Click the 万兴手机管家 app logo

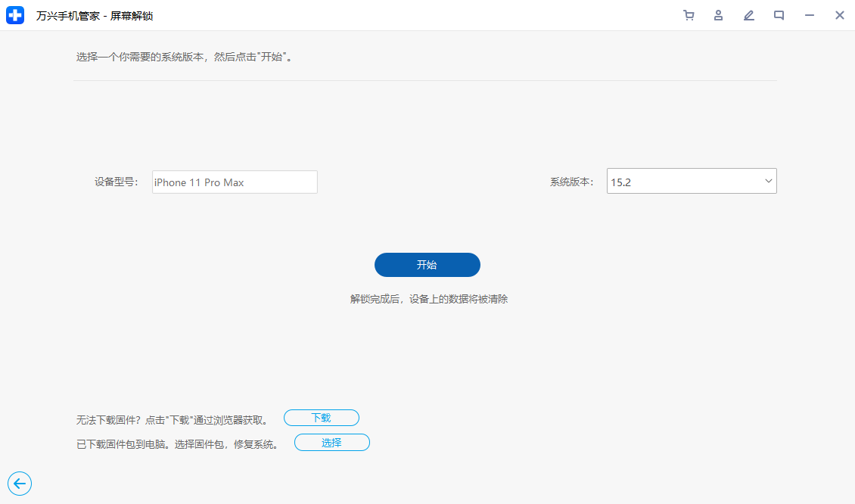[15, 15]
